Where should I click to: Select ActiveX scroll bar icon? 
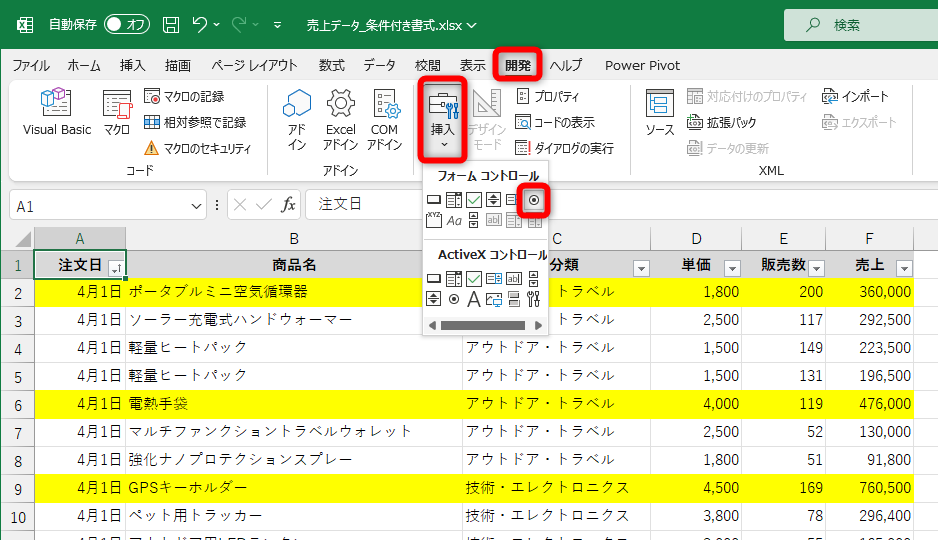click(534, 279)
